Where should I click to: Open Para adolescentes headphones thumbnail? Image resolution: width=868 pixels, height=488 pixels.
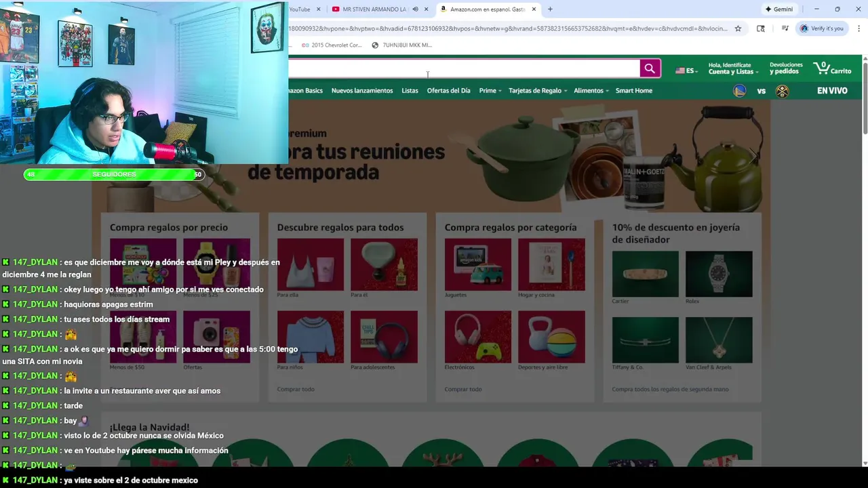click(384, 337)
